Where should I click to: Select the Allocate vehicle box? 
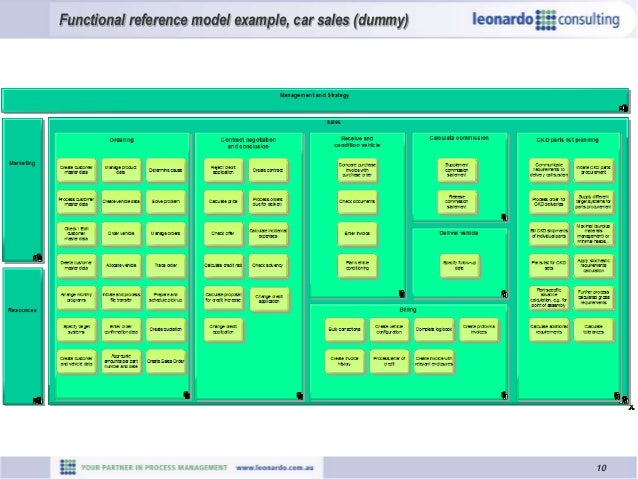click(x=121, y=265)
